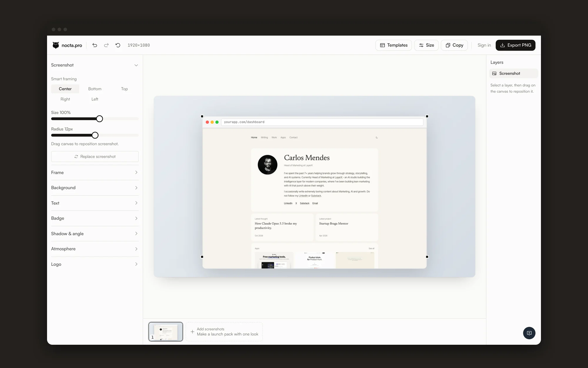This screenshot has width=588, height=368.
Task: Open the Templates gallery
Action: 393,45
